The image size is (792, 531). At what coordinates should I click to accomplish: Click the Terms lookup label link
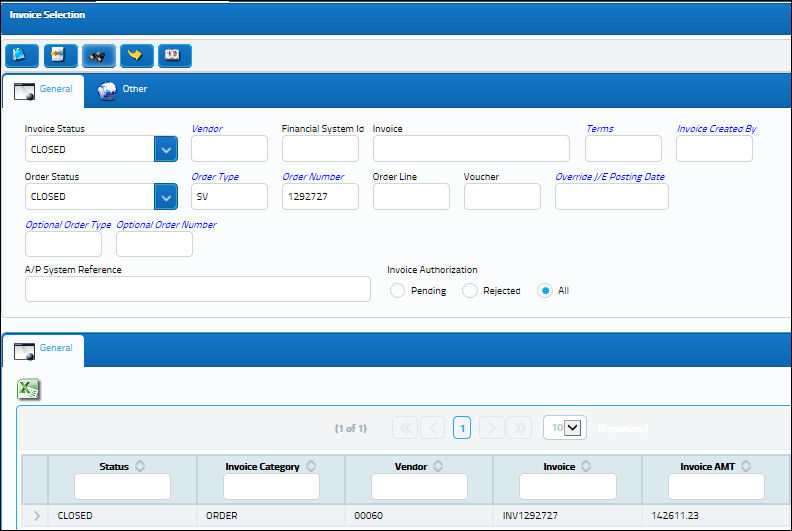point(600,129)
